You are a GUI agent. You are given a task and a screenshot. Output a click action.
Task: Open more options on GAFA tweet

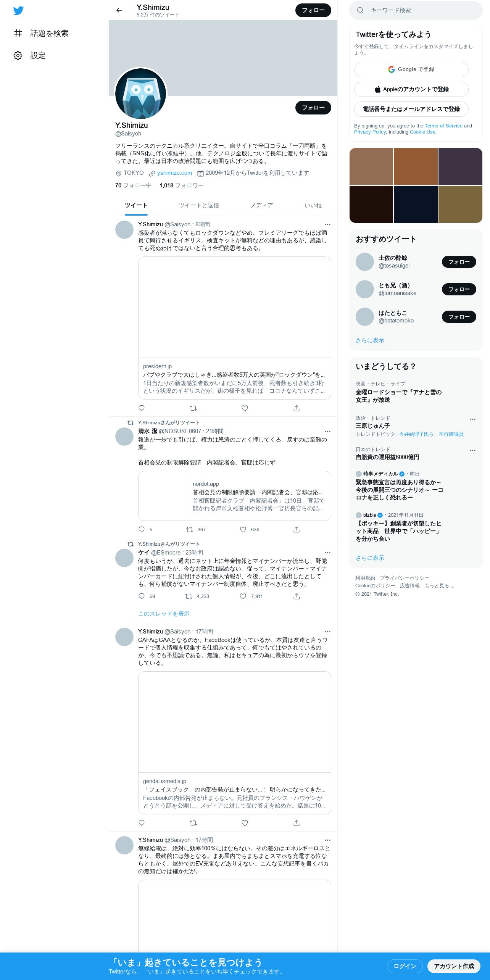327,632
